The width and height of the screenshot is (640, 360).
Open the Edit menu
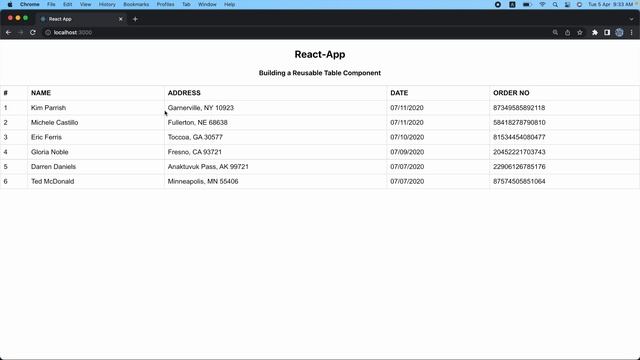68,4
